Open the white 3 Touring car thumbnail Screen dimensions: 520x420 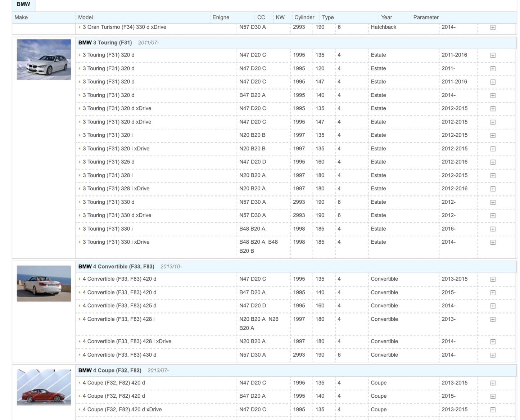click(44, 60)
